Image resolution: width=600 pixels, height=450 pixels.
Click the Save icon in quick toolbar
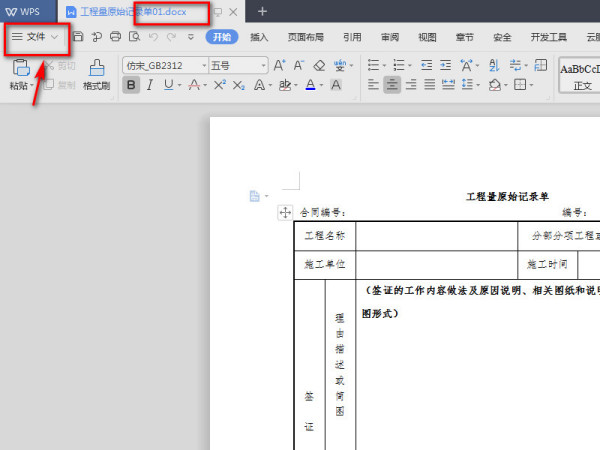[78, 37]
